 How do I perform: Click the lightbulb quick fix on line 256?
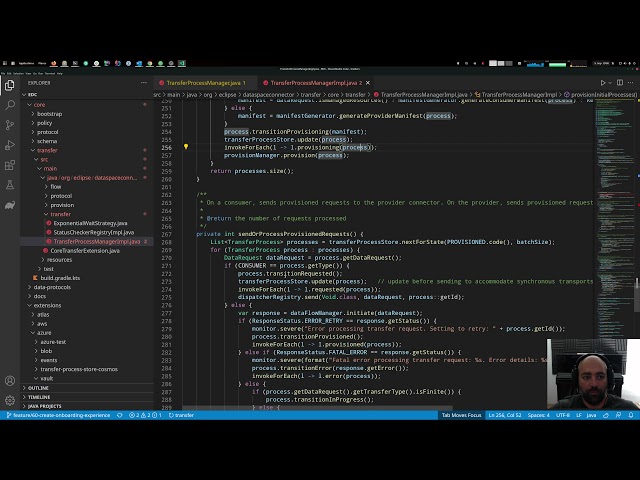click(186, 147)
